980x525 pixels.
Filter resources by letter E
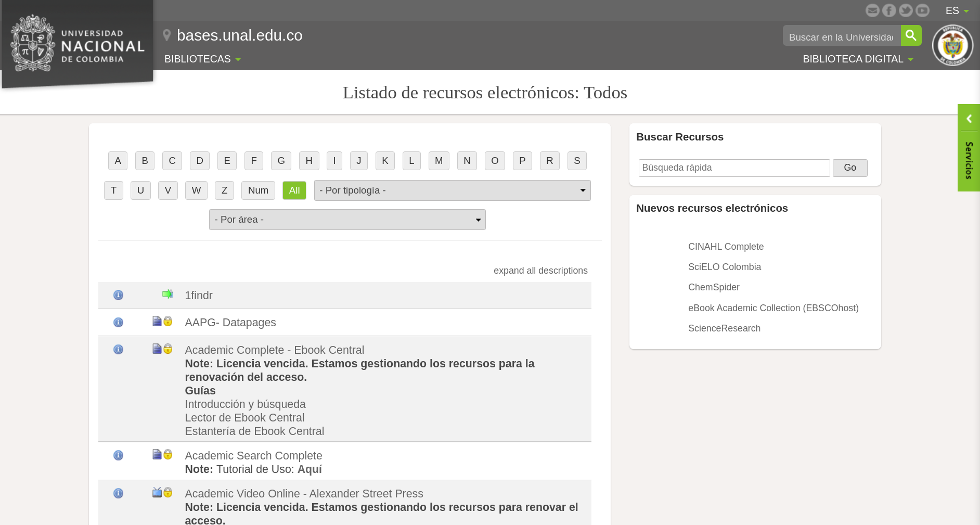click(227, 161)
